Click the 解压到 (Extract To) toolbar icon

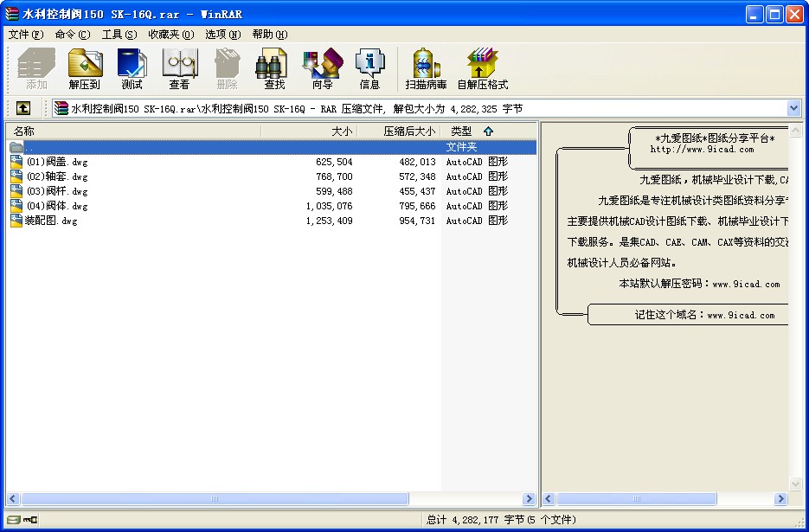click(x=85, y=69)
